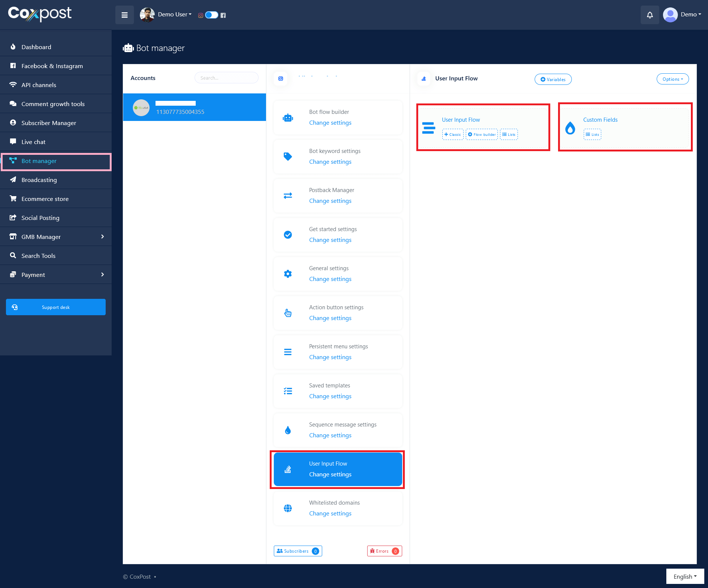Open the English language selector
The width and height of the screenshot is (708, 588).
coord(685,576)
